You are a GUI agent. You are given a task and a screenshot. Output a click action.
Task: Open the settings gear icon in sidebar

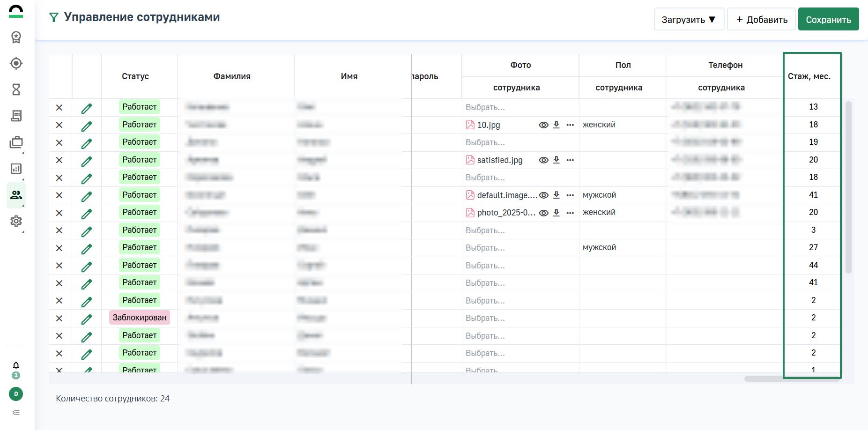(16, 221)
